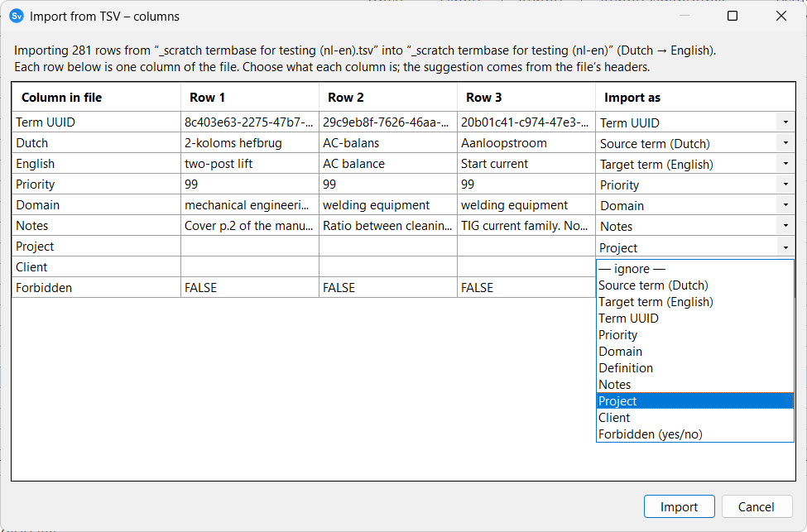Viewport: 807px width, 532px height.
Task: Select highlighted 'Project' option in the list
Action: [694, 400]
